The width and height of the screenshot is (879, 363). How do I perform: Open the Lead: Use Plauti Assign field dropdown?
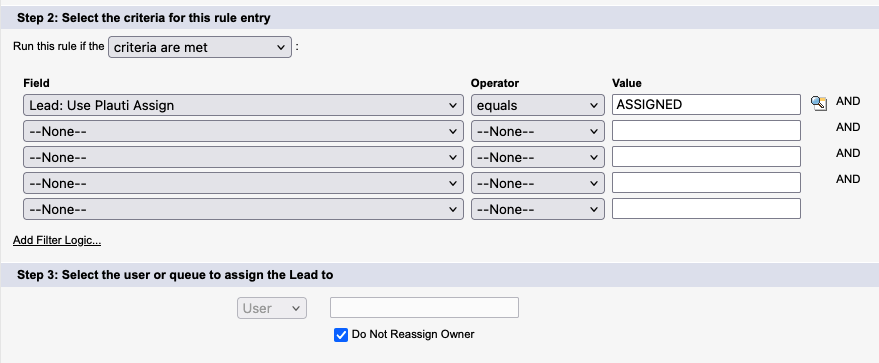point(243,105)
